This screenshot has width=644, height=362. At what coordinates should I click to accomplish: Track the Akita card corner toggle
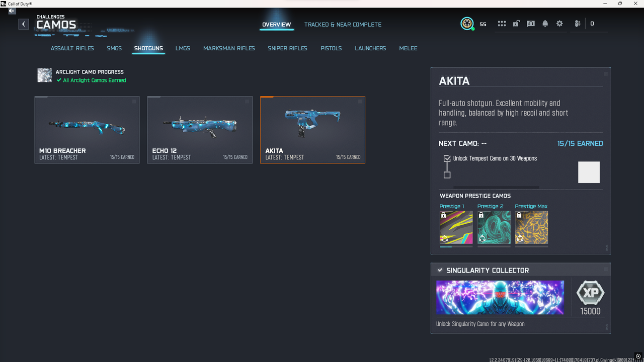pos(360,102)
